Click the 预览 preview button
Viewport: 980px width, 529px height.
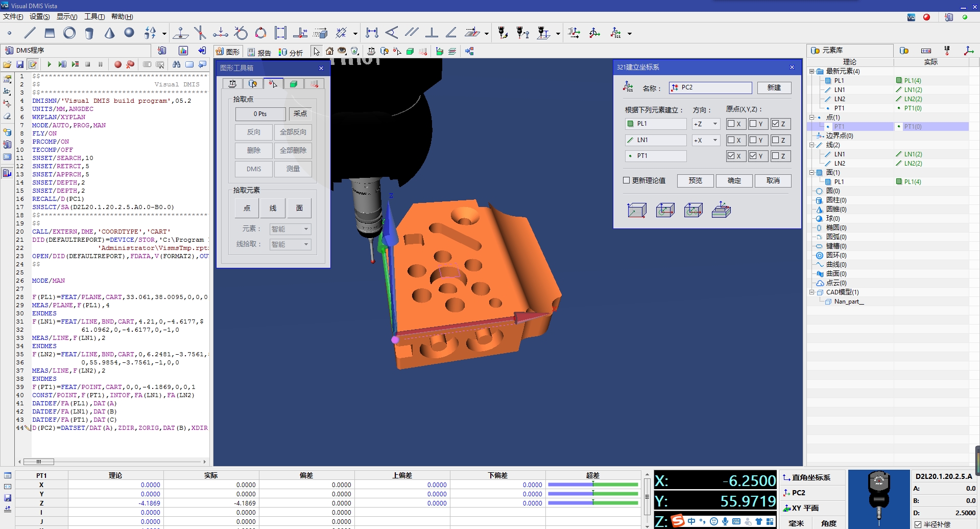click(x=695, y=180)
